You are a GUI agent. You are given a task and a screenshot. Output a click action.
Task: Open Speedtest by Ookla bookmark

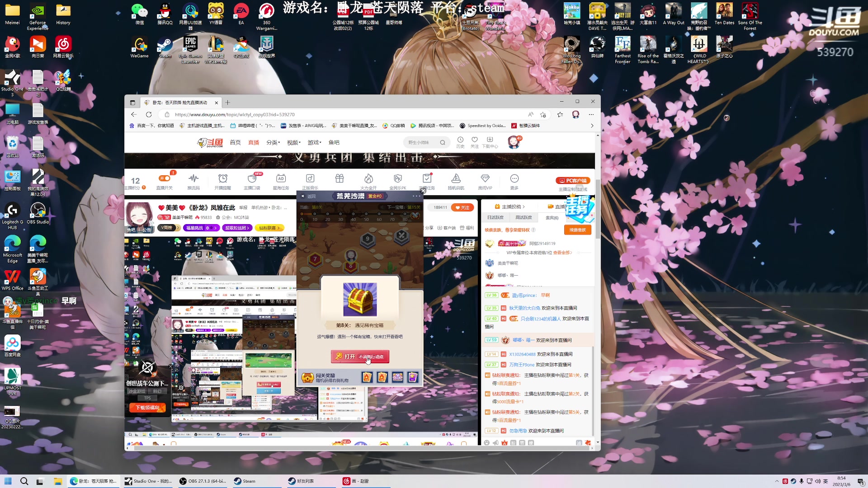(483, 126)
